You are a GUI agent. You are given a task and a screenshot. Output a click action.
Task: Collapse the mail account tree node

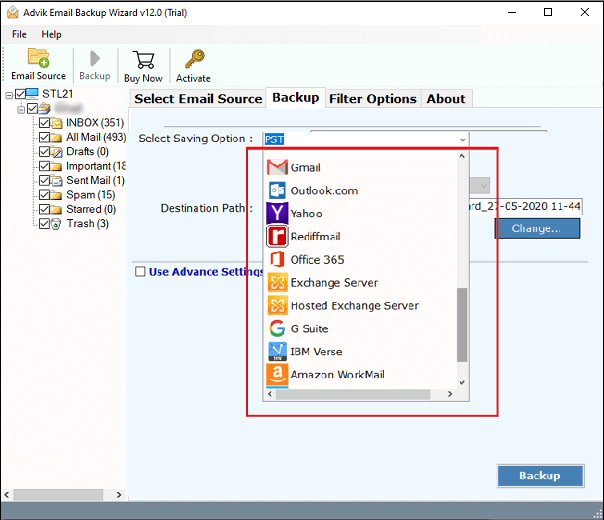click(21, 110)
